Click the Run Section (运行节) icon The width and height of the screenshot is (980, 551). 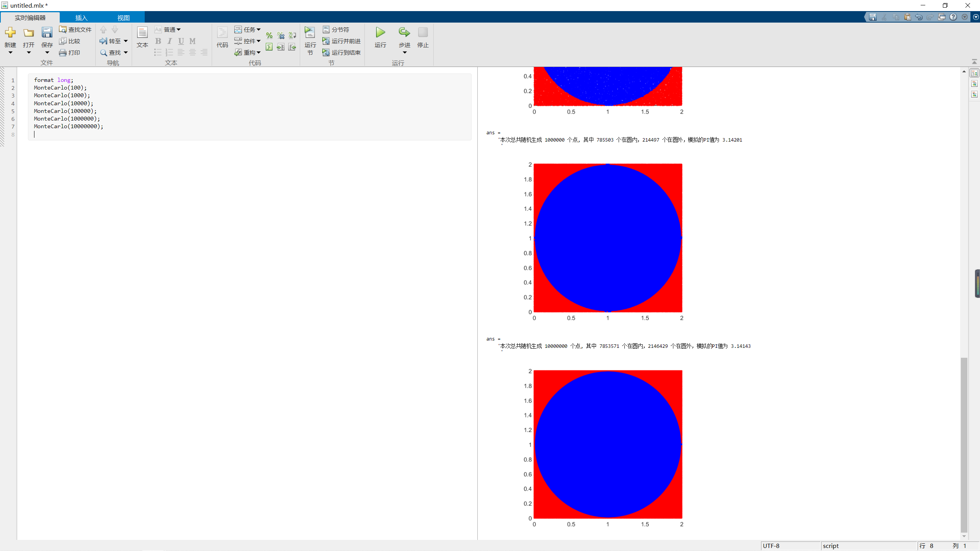[310, 33]
